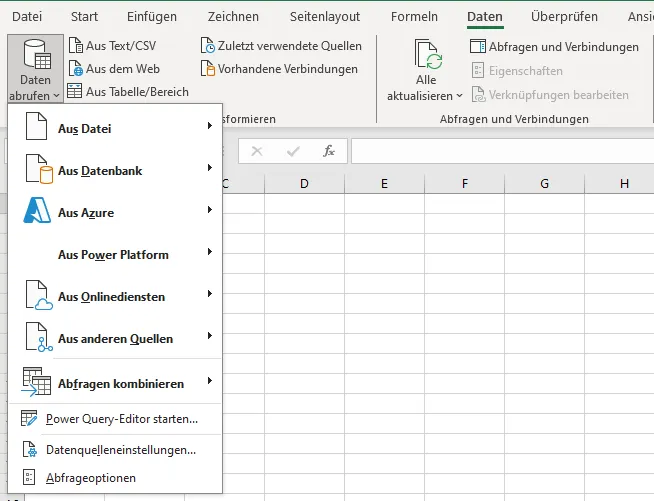654x501 pixels.
Task: Launch Power Query-Editor starten… label
Action: tap(122, 418)
